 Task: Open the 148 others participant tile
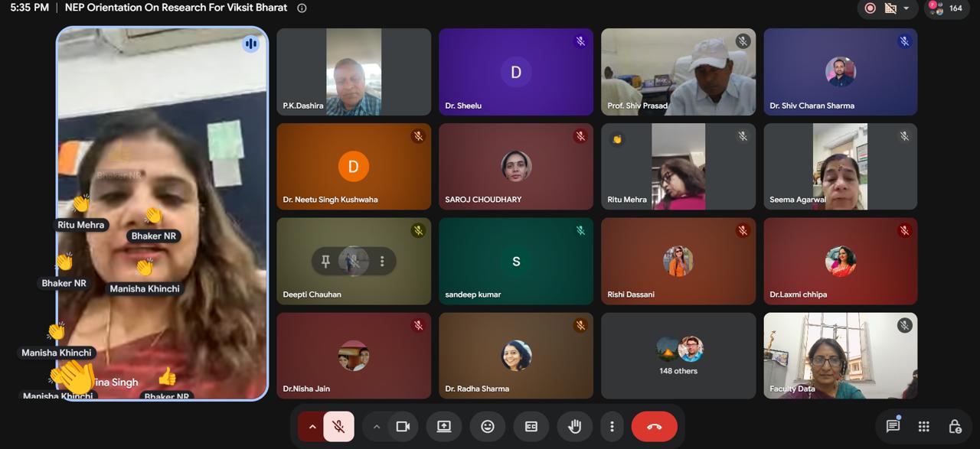tap(678, 356)
